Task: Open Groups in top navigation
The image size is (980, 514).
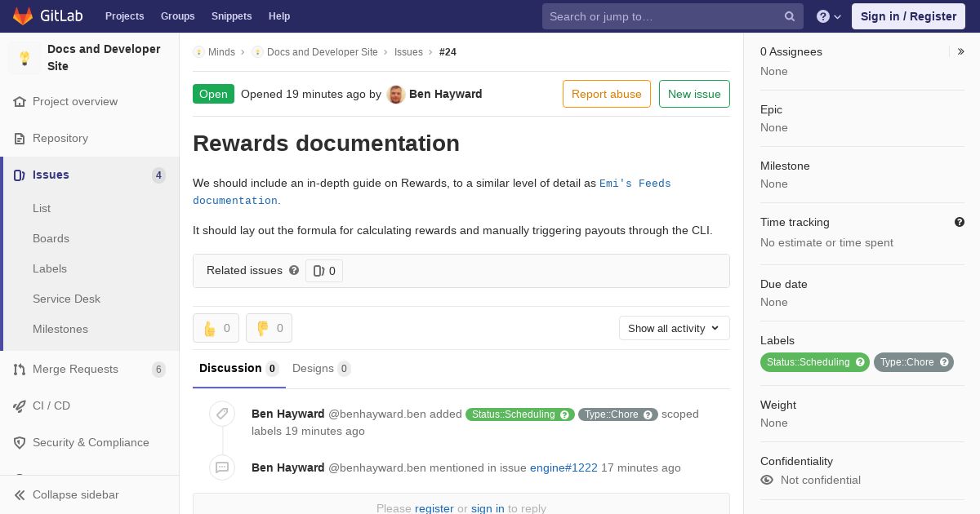Action: pos(177,16)
